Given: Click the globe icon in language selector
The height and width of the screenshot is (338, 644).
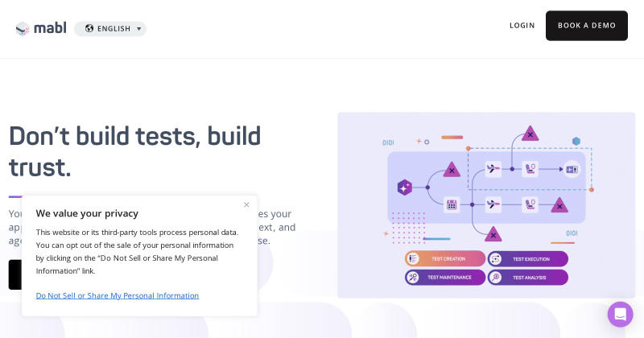Looking at the screenshot, I should click(89, 28).
